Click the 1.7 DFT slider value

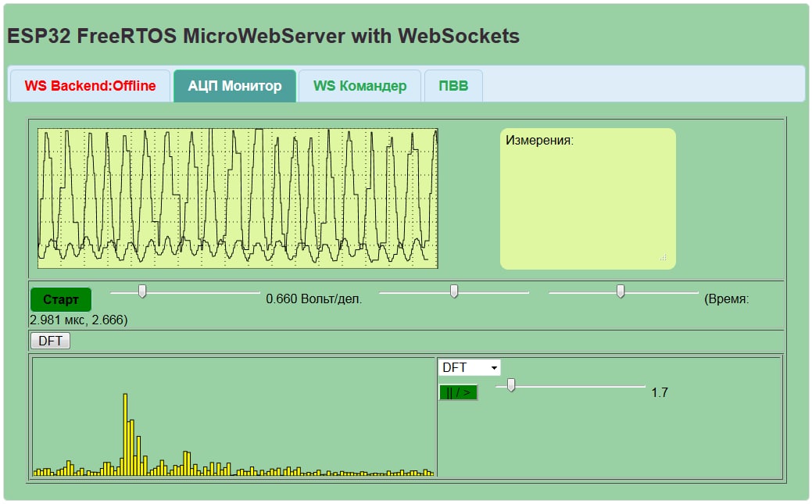(x=660, y=392)
